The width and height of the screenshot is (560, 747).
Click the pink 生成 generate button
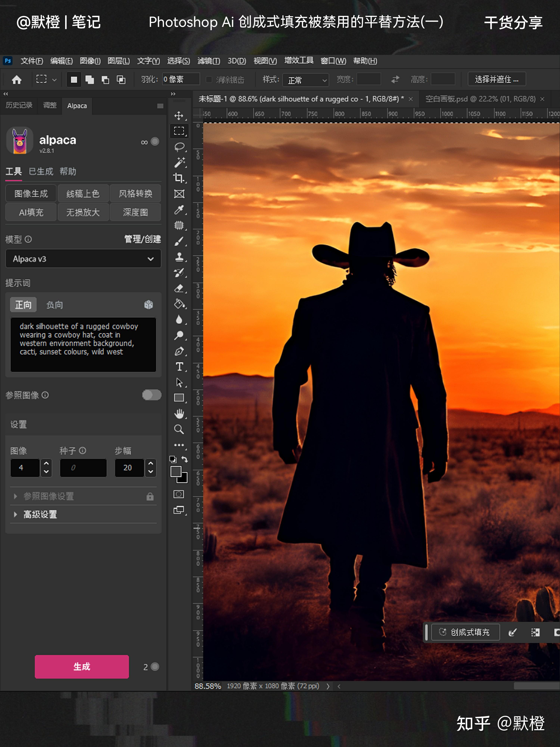(x=82, y=666)
